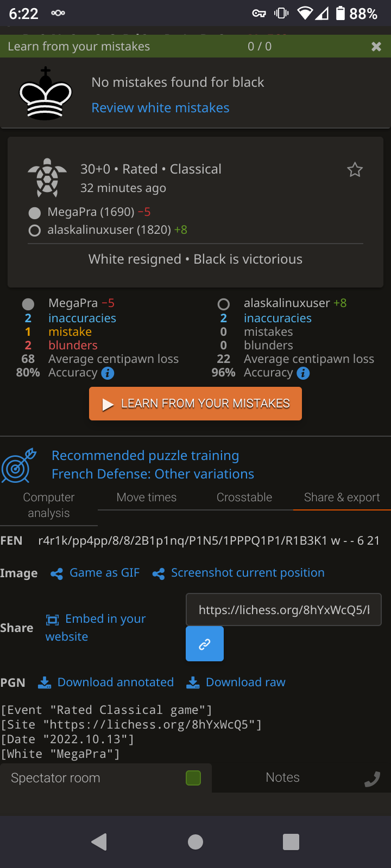
Task: Select the lichess game URL field
Action: coord(283,610)
